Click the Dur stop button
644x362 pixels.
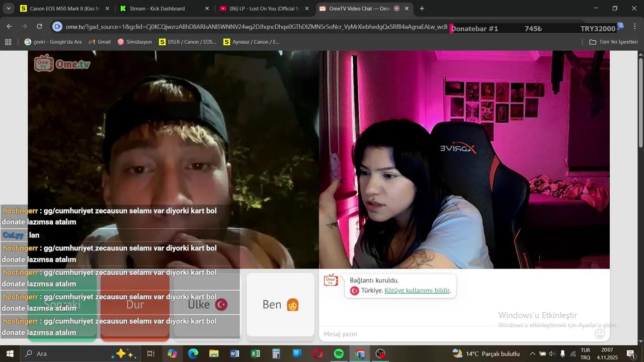135,305
